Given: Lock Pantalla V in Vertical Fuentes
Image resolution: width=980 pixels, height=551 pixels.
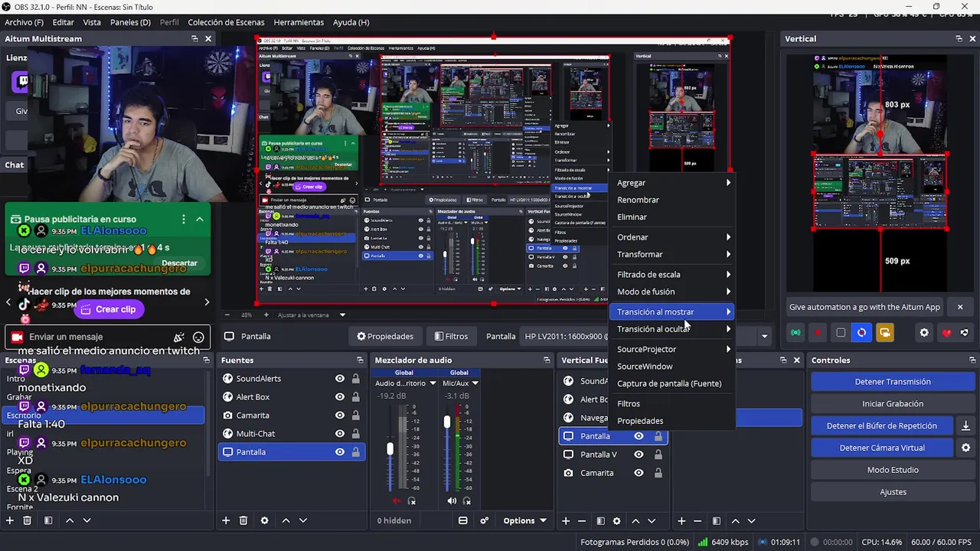Looking at the screenshot, I should point(658,455).
